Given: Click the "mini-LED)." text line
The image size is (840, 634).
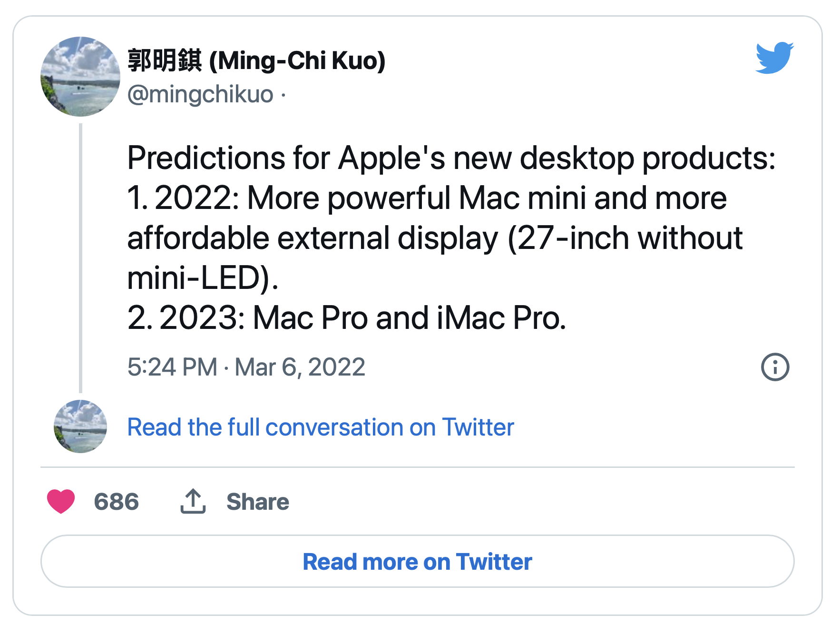Looking at the screenshot, I should click(203, 278).
